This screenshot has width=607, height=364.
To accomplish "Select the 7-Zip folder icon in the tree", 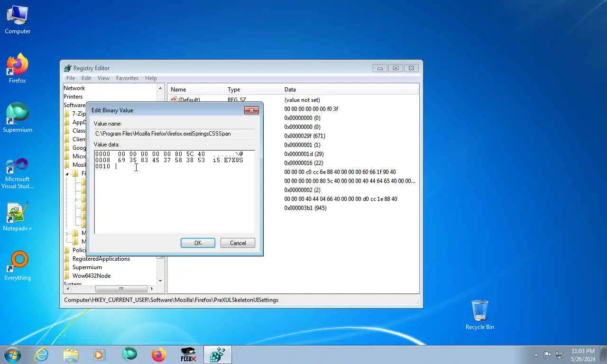I will (67, 114).
